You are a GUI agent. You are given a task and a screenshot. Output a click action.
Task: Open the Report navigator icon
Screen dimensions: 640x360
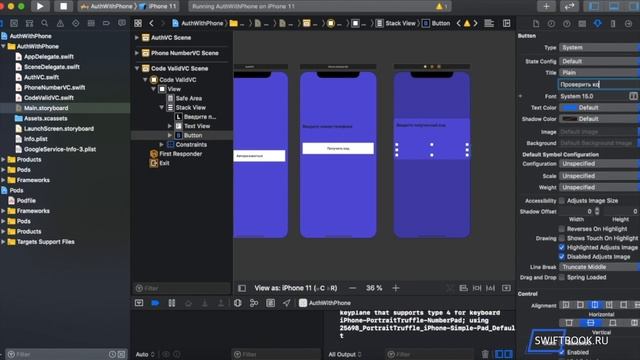[x=122, y=23]
